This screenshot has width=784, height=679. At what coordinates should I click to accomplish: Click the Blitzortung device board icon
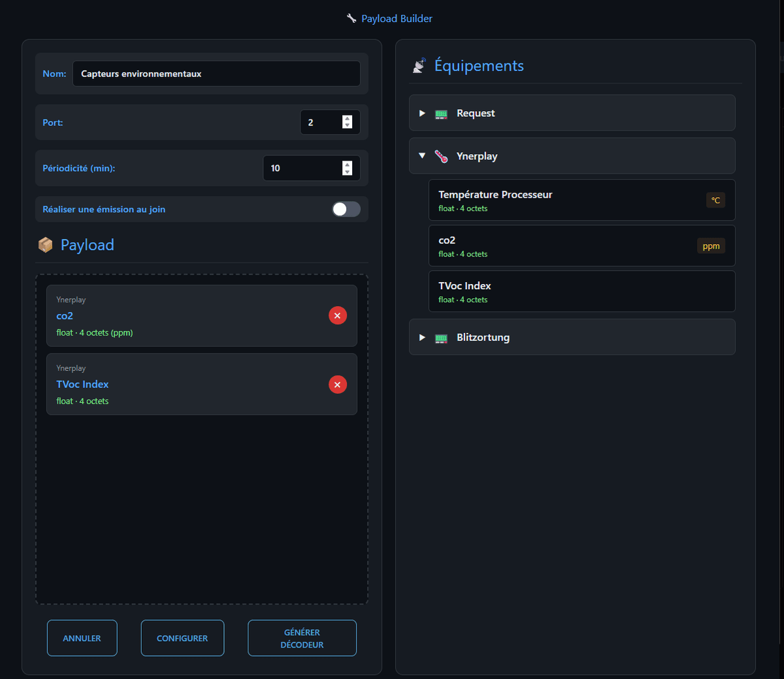[441, 338]
